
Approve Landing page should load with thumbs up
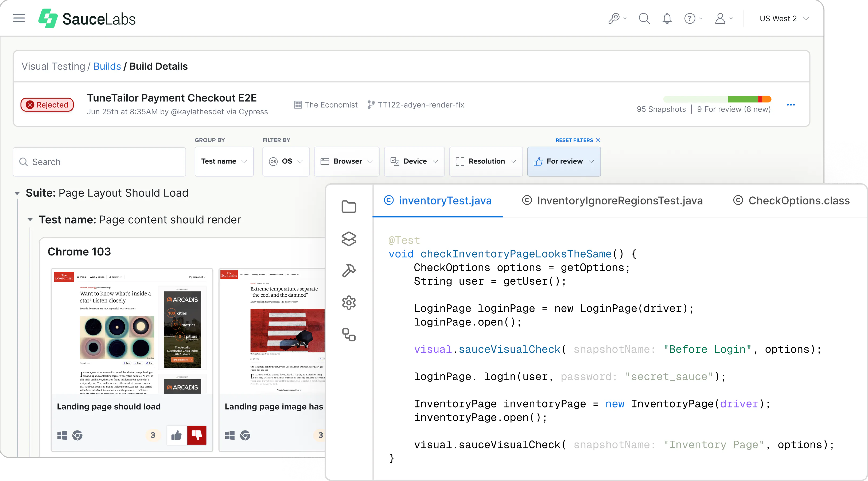point(177,435)
